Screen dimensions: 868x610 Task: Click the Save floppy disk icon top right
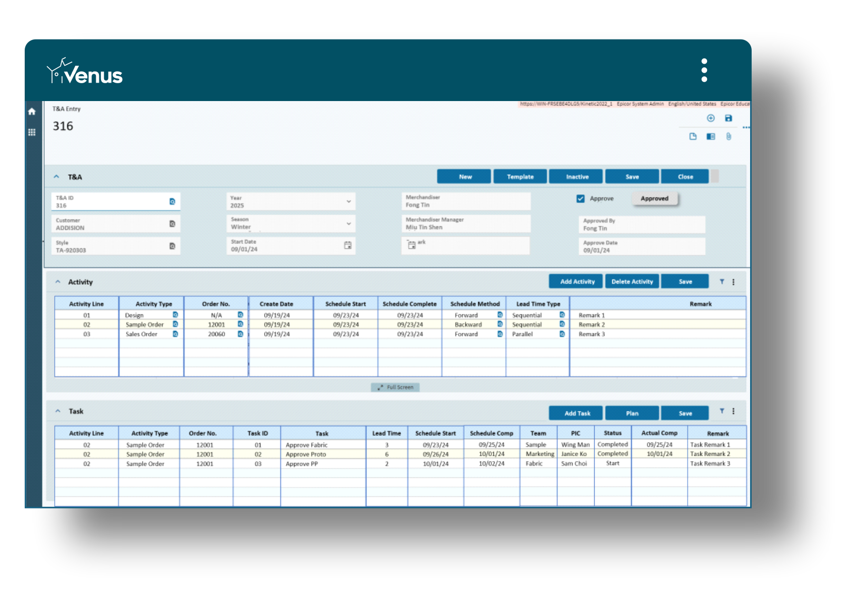728,118
